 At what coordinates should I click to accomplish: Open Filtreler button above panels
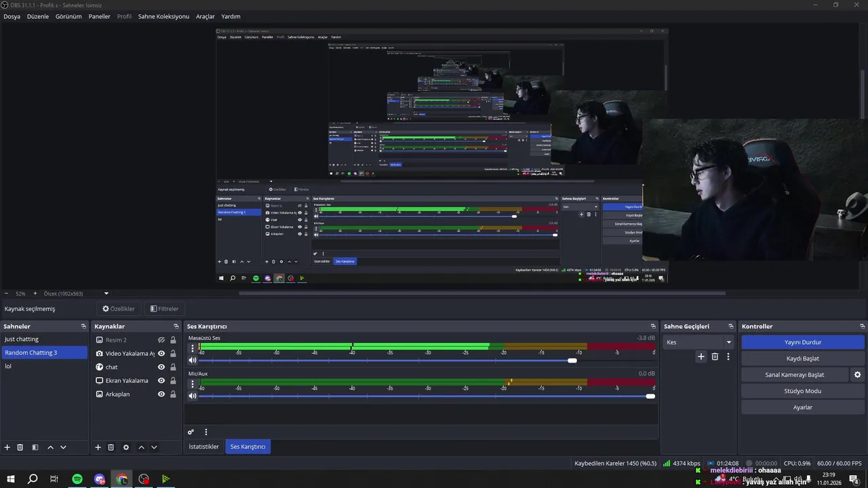[x=164, y=309]
